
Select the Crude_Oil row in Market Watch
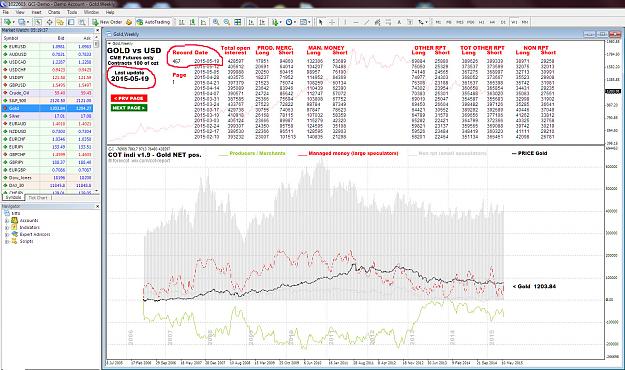47,92
